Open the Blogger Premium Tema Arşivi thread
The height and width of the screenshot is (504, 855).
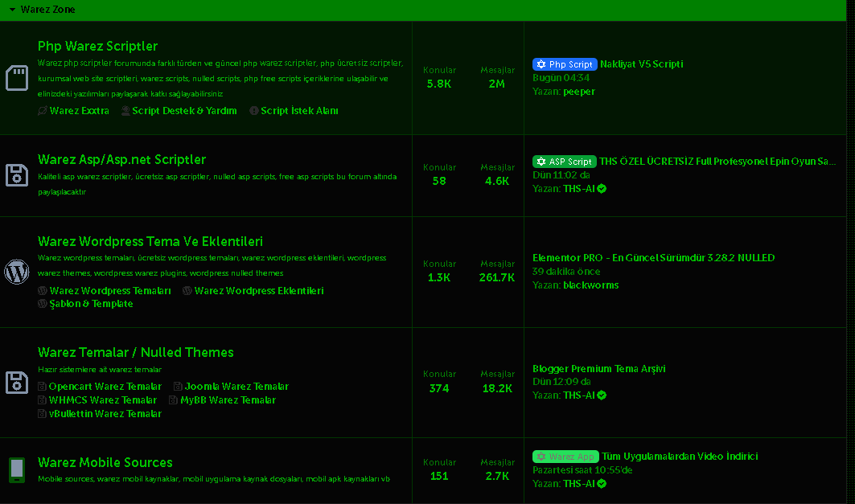tap(598, 369)
